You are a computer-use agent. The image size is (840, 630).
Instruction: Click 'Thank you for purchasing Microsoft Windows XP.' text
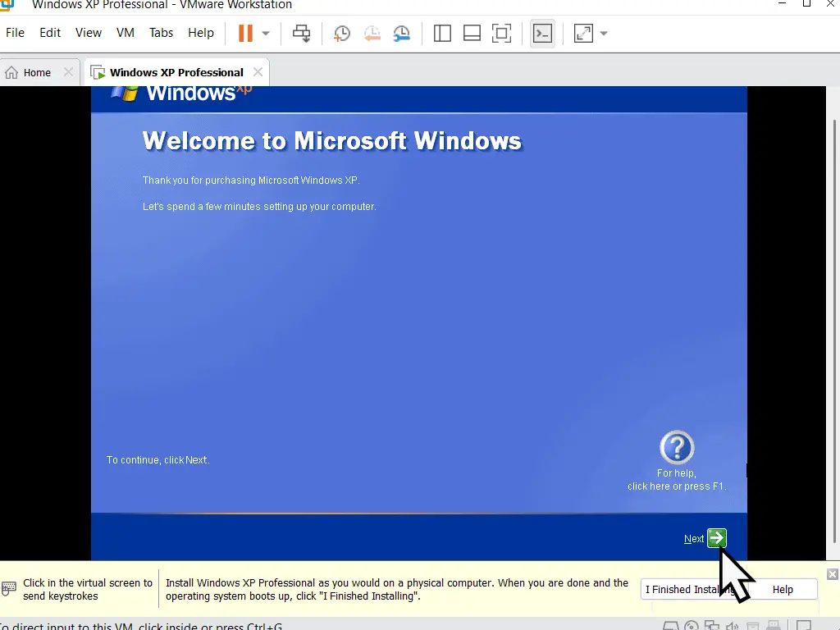[x=251, y=180]
